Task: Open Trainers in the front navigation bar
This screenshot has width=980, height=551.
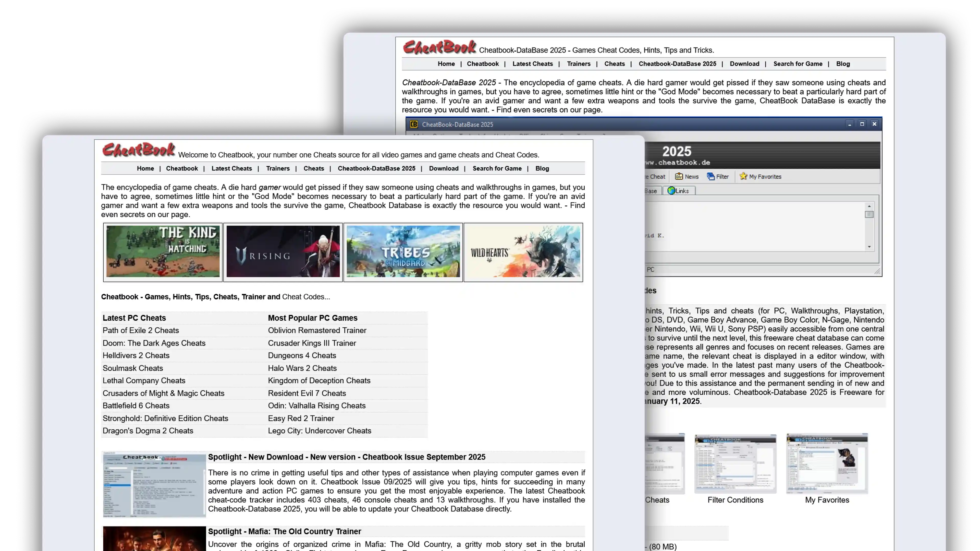Action: coord(278,168)
